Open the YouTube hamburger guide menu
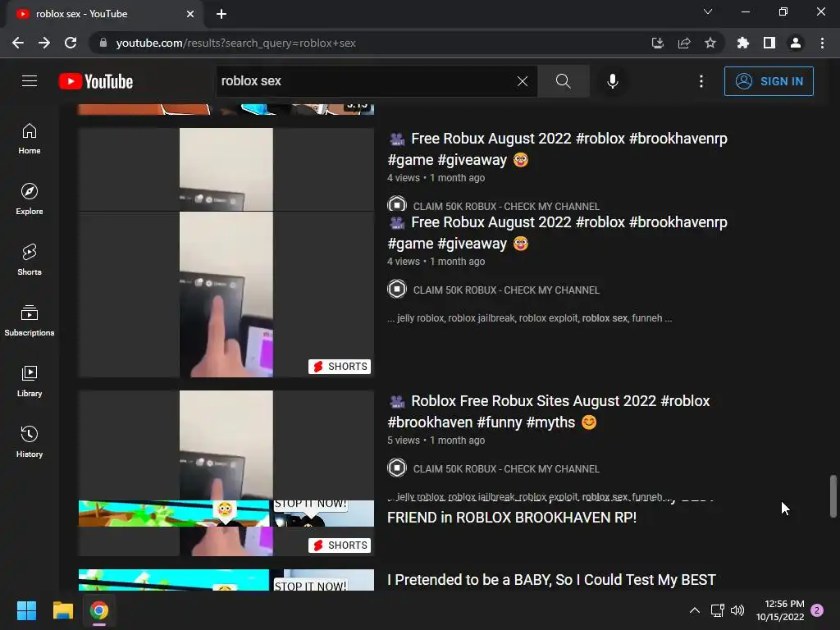The height and width of the screenshot is (630, 840). (30, 81)
